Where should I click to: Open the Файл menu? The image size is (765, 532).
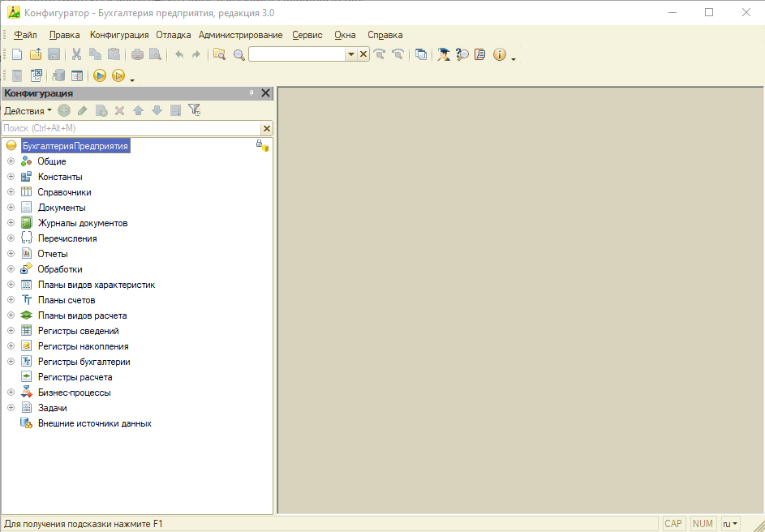[25, 35]
